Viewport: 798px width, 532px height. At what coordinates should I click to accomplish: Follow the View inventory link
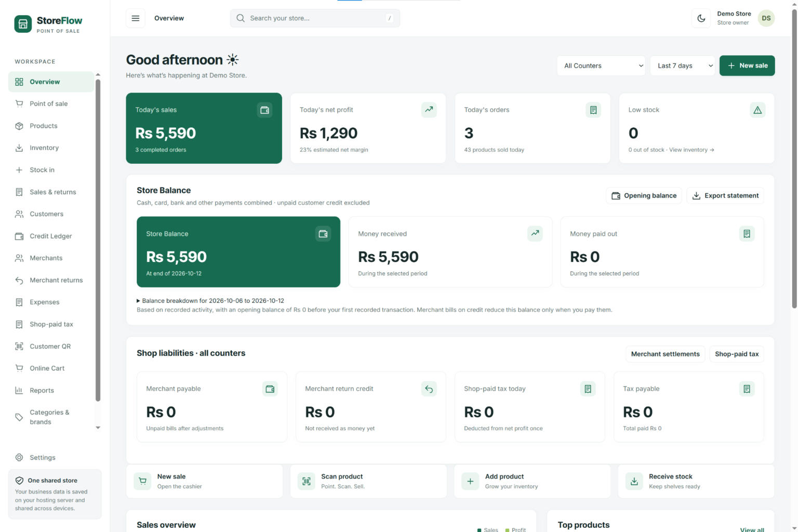[691, 150]
